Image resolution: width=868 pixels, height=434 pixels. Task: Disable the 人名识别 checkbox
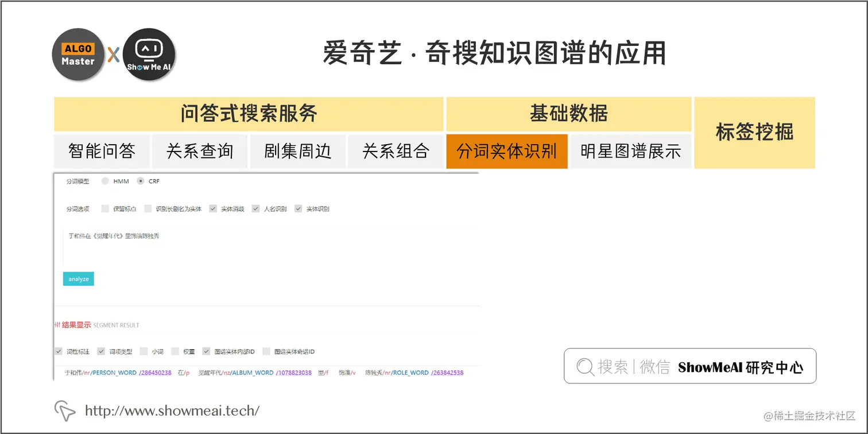coord(255,208)
